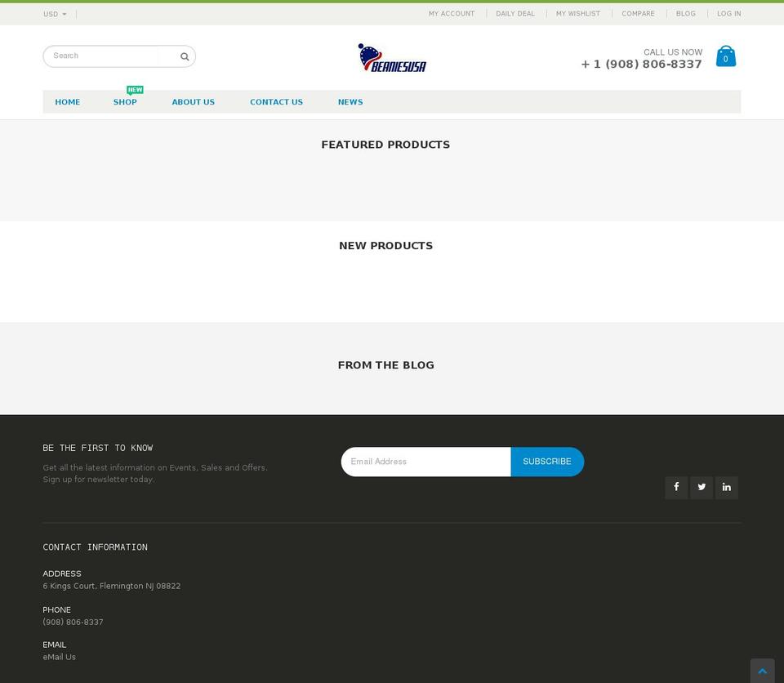Click the FROM THE BLOG heading

(x=385, y=365)
